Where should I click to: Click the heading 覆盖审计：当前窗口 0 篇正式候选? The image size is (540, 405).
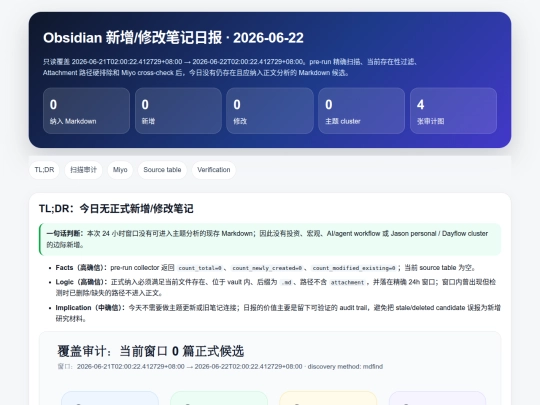(x=150, y=351)
